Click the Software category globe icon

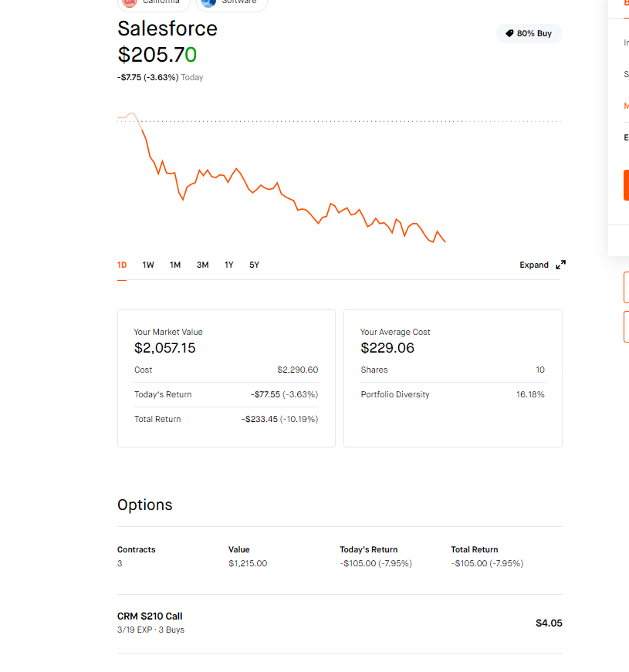pos(208,2)
